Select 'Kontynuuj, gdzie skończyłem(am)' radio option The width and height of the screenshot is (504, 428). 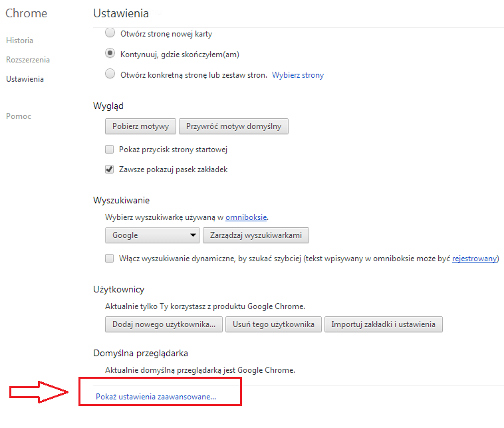(110, 53)
